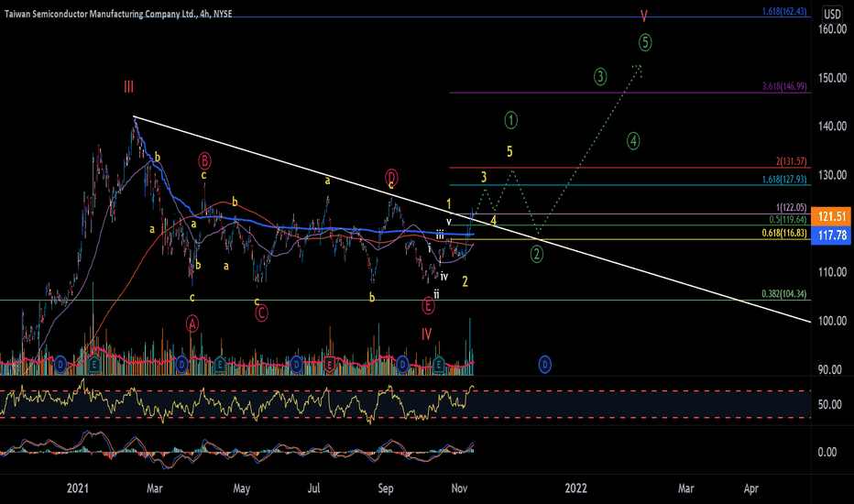
Task: Select the 0.618(116.83) Fibonacci label
Action: 785,233
